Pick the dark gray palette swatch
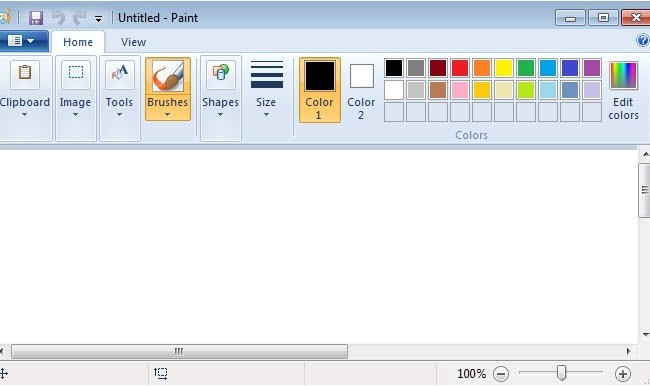650x386 pixels. 416,68
